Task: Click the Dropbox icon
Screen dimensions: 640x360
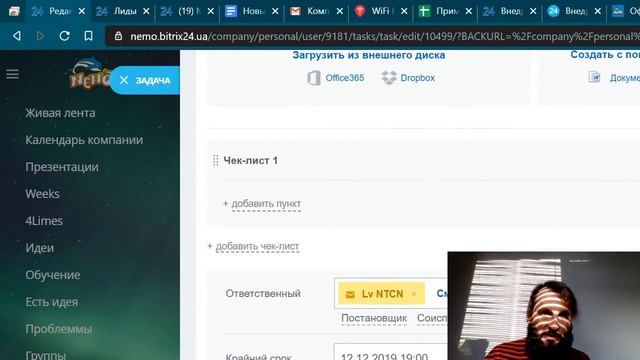Action: [x=389, y=78]
